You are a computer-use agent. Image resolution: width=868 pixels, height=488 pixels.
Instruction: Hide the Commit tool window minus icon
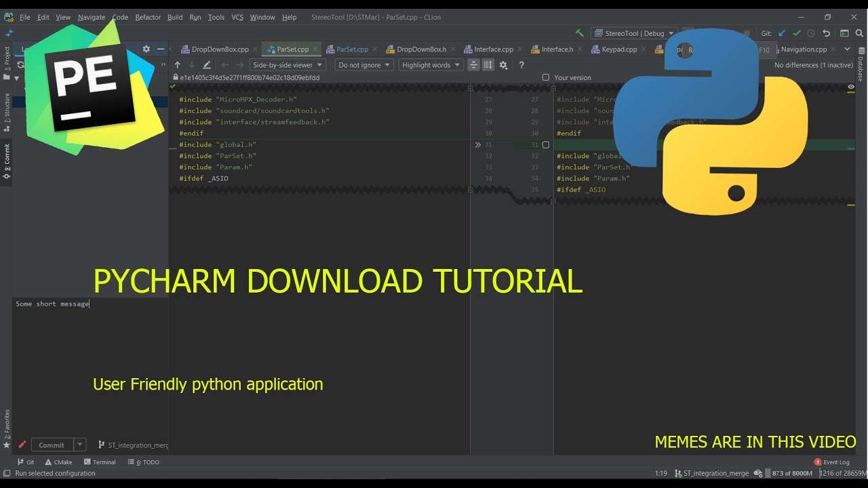click(161, 49)
